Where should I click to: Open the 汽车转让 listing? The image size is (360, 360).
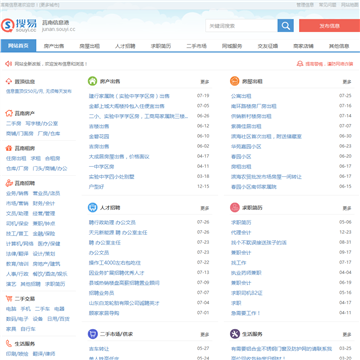(x=99, y=349)
